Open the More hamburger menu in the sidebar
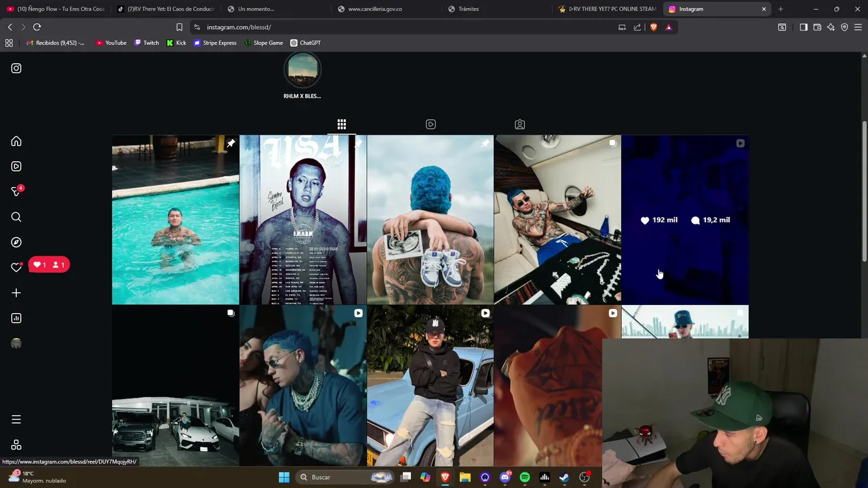 [x=16, y=420]
